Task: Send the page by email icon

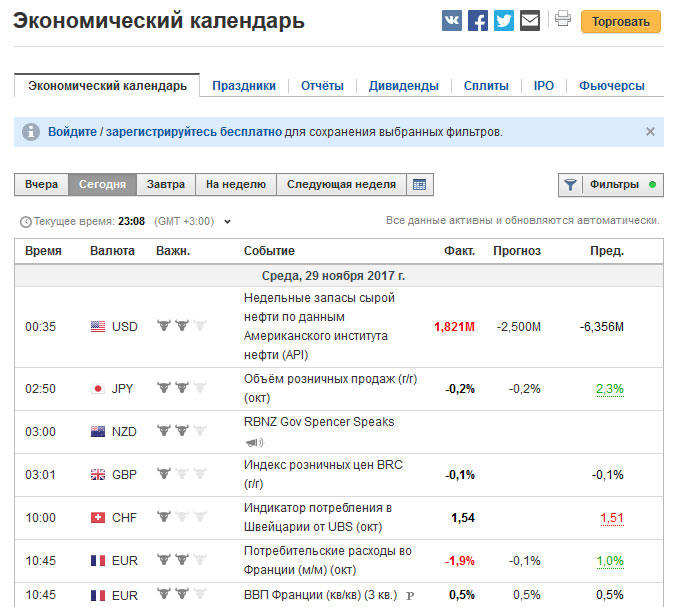Action: point(530,20)
